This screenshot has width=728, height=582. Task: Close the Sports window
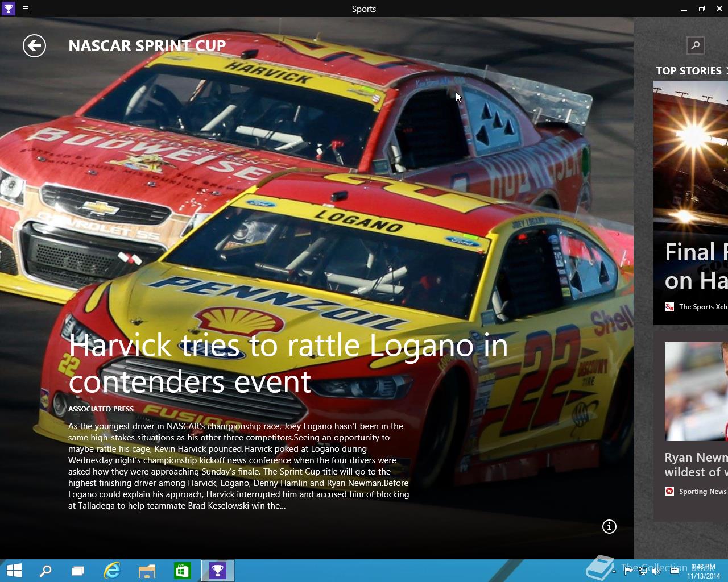[719, 9]
